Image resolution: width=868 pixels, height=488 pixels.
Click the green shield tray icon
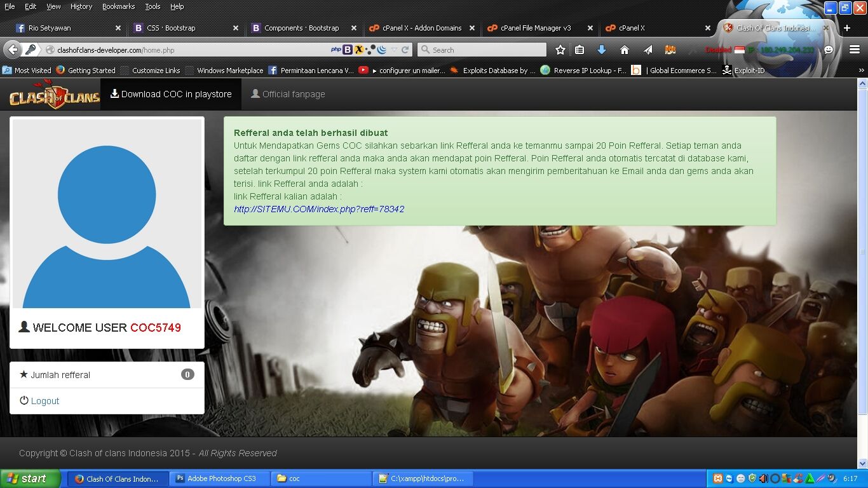pyautogui.click(x=752, y=478)
